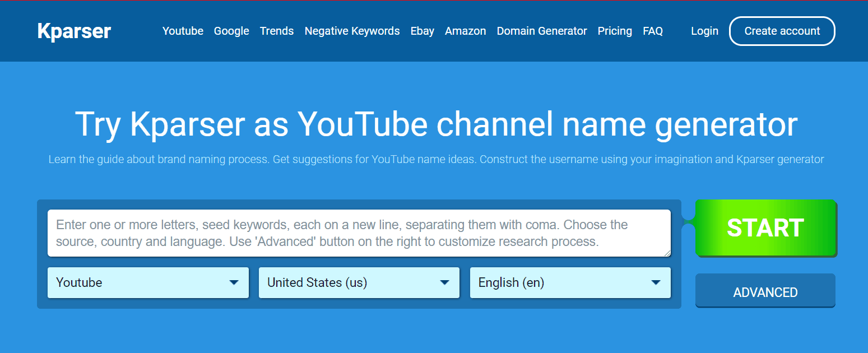Click the arrow on the source dropdown

tap(234, 282)
